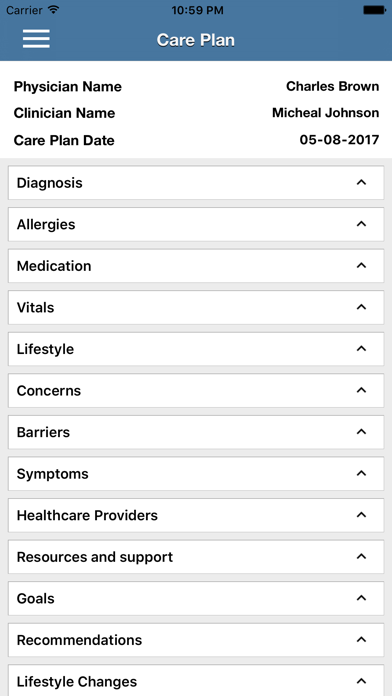Open the hamburger menu icon
The width and height of the screenshot is (392, 696).
[x=36, y=39]
